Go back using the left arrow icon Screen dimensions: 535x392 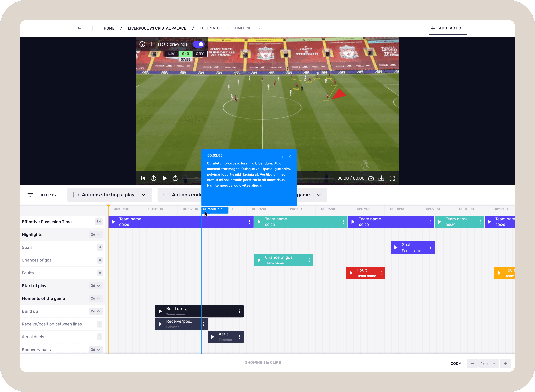(x=79, y=28)
